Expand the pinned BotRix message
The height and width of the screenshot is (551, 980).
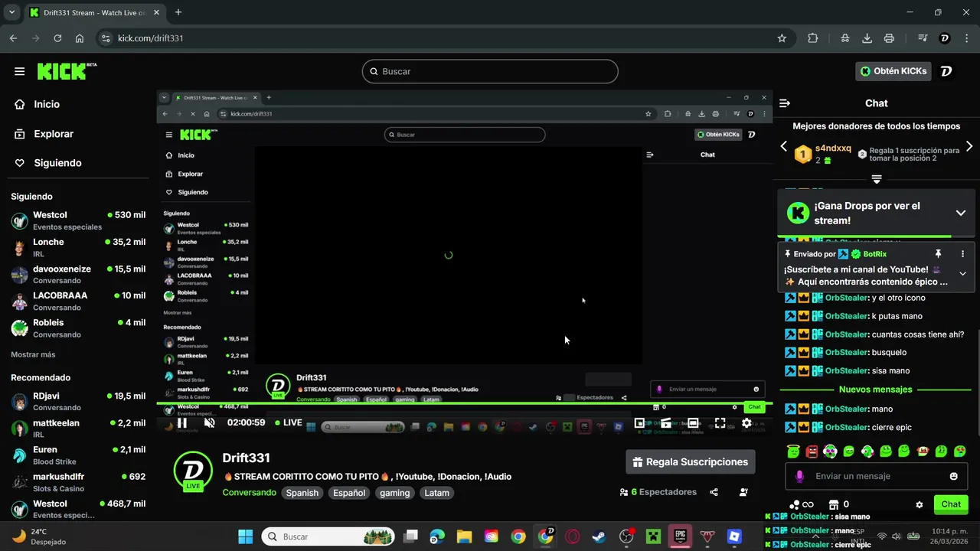point(962,273)
